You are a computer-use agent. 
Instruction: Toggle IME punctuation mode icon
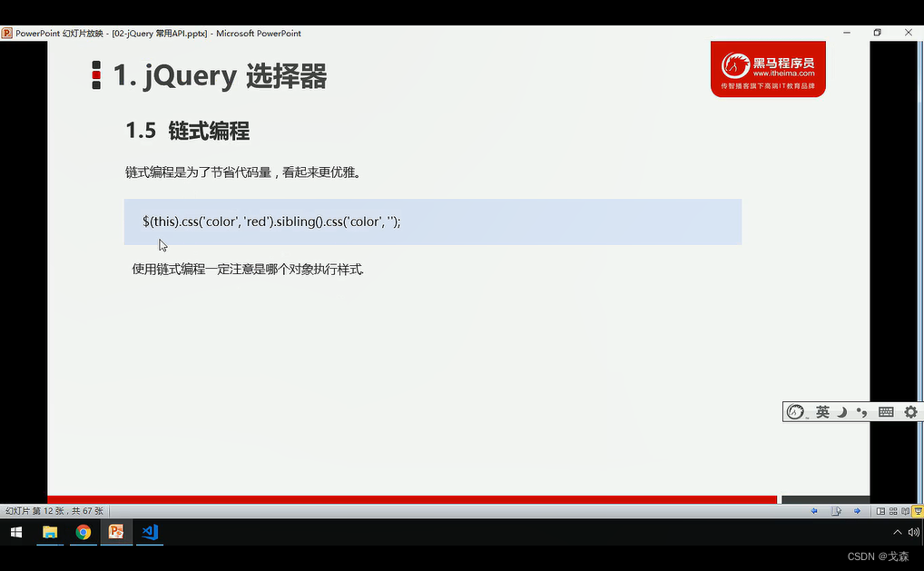[x=861, y=412]
